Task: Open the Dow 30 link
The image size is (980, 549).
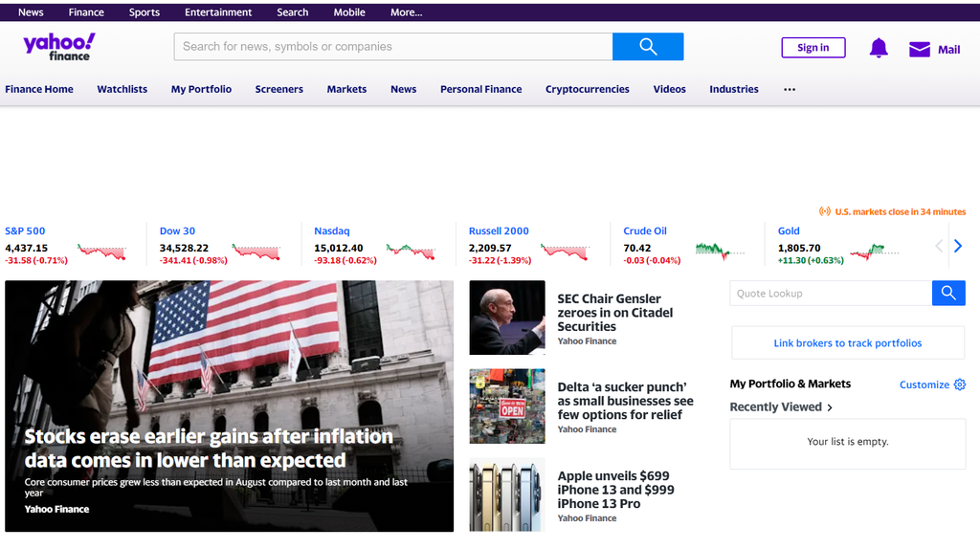Action: [177, 231]
